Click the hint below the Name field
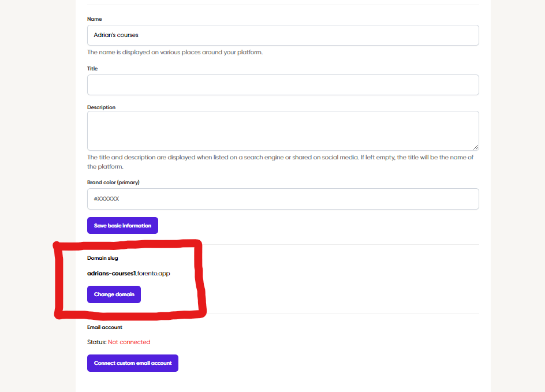This screenshot has height=392, width=545. 175,53
